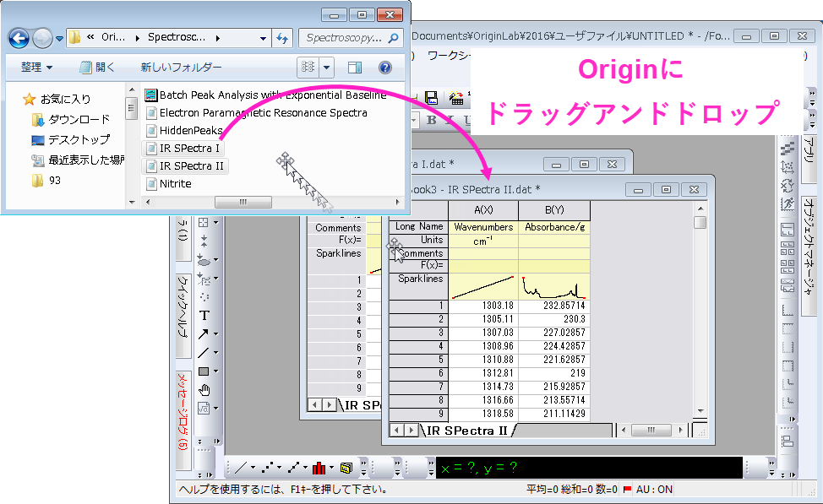823x504 pixels.
Task: Select the Electron Paramagnetic Resonance Spectra file
Action: (257, 113)
